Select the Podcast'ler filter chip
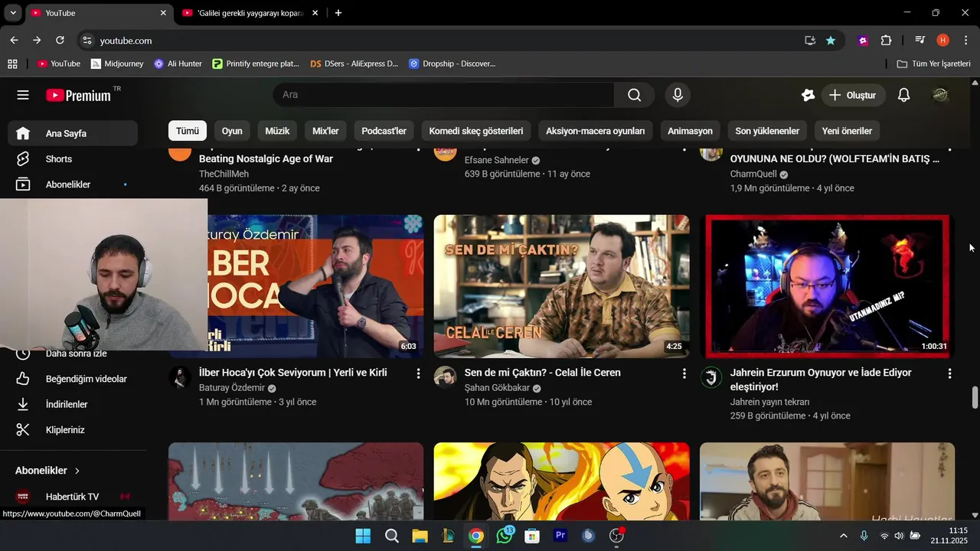The height and width of the screenshot is (551, 980). [384, 131]
